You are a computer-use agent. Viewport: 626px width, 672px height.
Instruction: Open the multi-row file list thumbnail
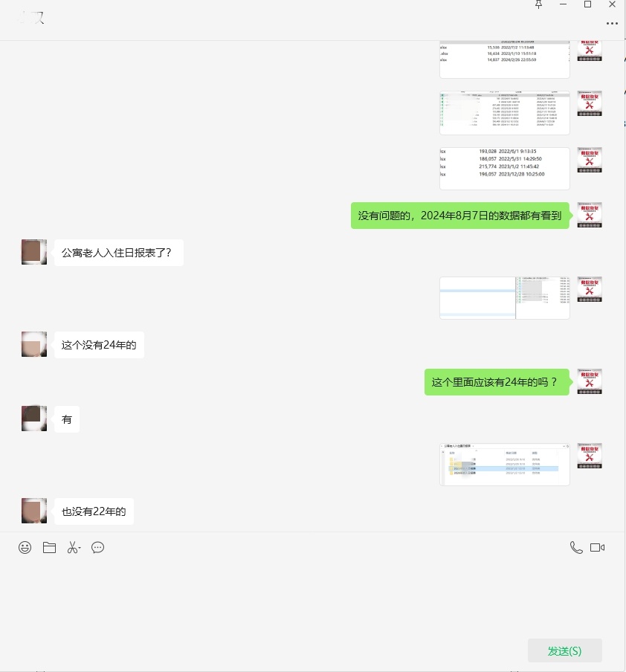point(505,113)
